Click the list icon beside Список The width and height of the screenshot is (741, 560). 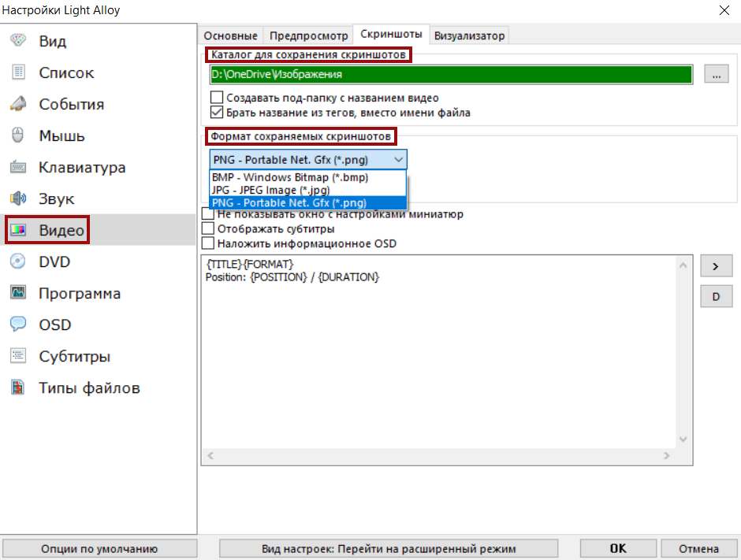click(18, 72)
